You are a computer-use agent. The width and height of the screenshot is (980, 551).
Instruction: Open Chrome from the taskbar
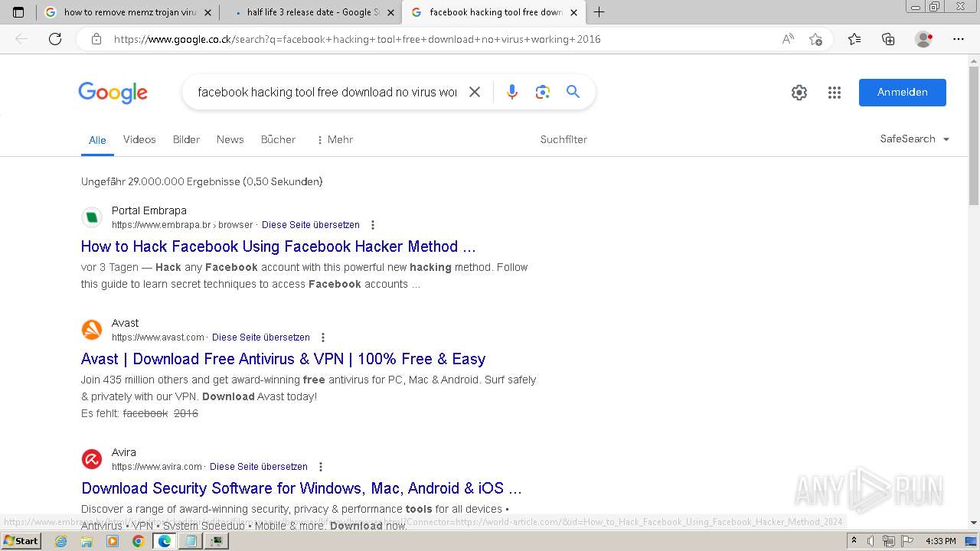[x=138, y=541]
